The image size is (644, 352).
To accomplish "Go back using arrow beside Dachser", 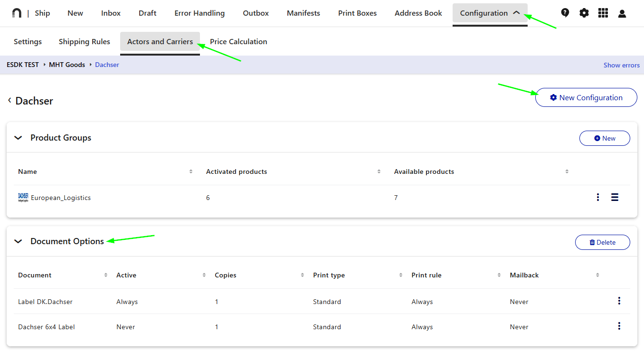I will (9, 101).
